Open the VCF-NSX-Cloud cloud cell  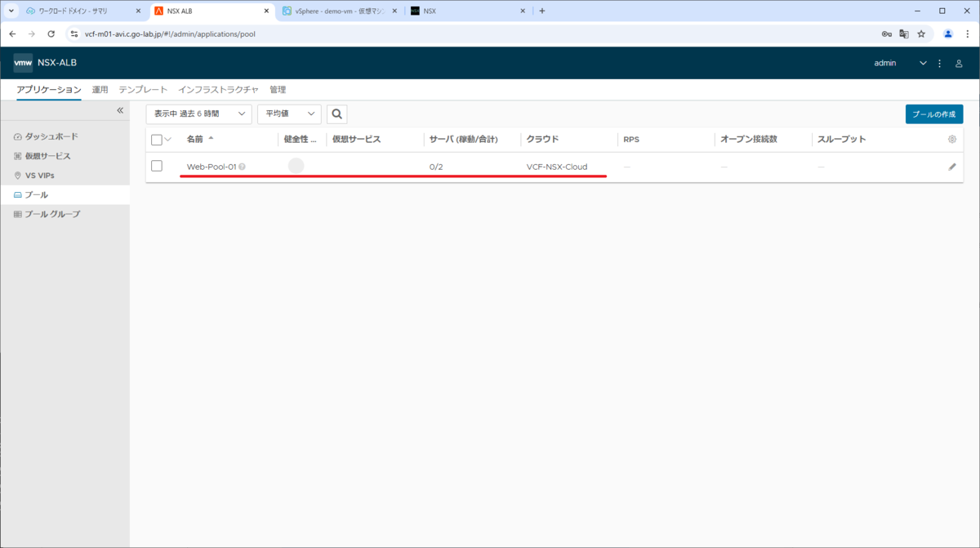tap(557, 167)
